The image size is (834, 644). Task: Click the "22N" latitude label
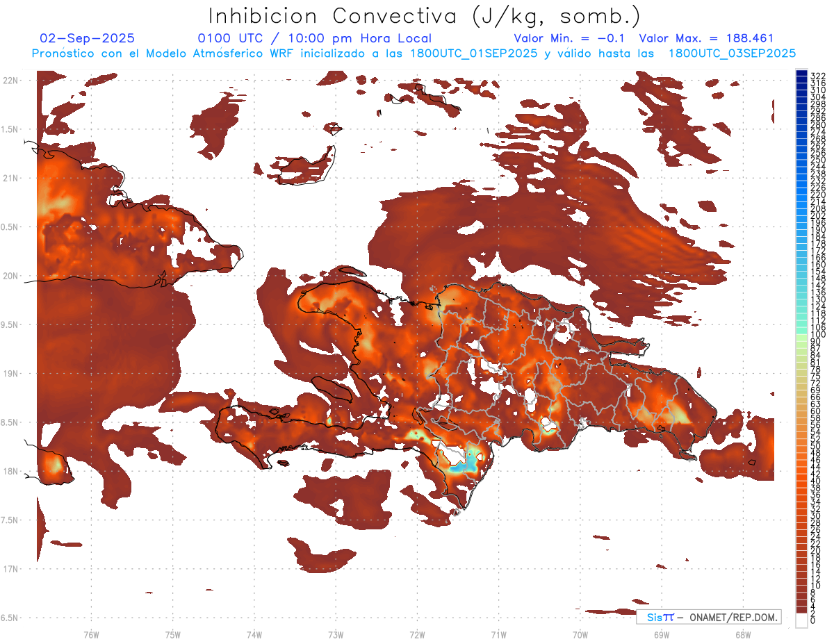click(x=11, y=81)
